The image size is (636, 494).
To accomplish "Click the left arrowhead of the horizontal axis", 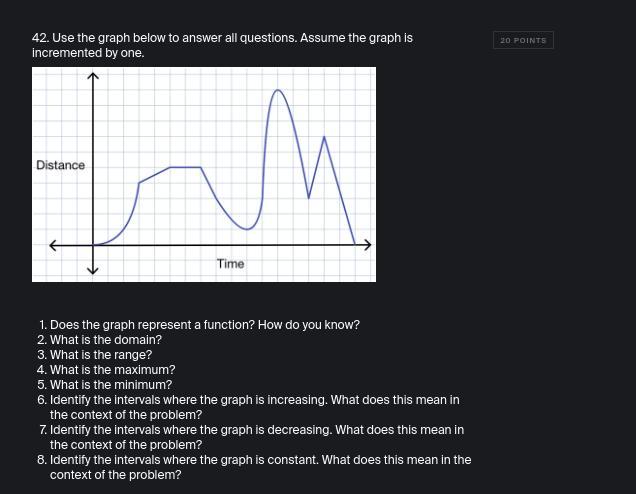I will 53,245.
